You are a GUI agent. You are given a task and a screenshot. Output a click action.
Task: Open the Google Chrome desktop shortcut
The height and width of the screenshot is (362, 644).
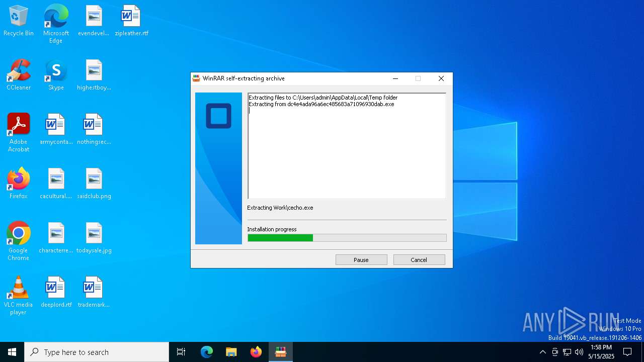(19, 241)
